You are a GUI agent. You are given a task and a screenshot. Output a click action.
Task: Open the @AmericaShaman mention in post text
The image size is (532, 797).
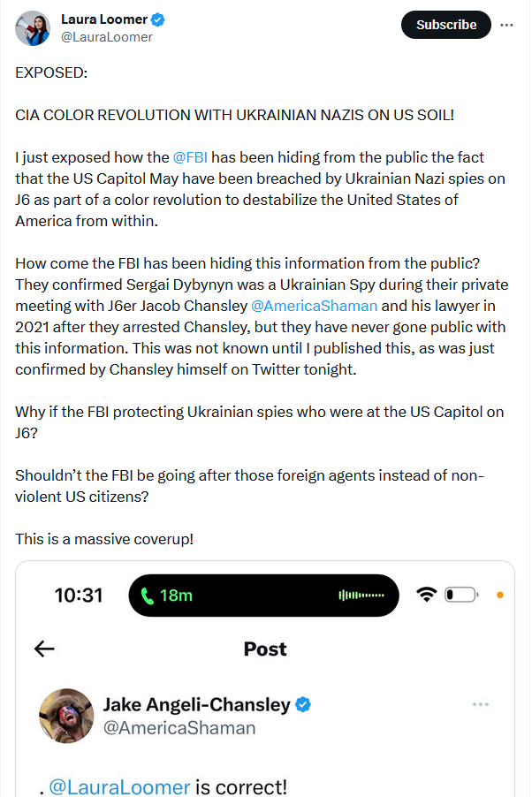coord(314,306)
